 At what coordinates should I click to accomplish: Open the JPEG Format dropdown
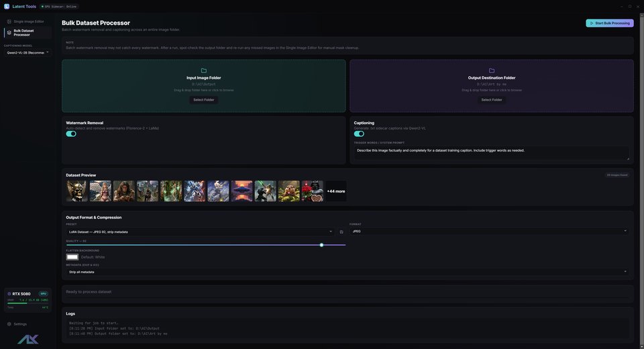[489, 232]
